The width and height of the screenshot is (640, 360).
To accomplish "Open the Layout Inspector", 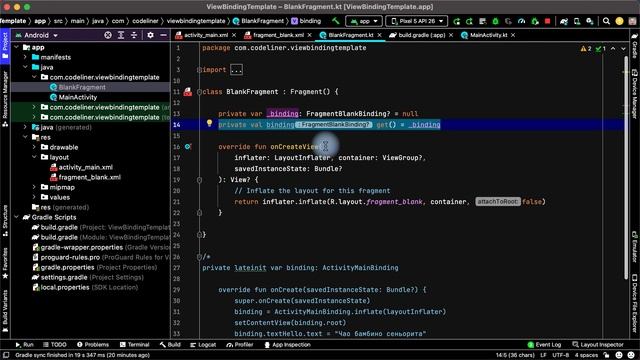I will pyautogui.click(x=598, y=345).
